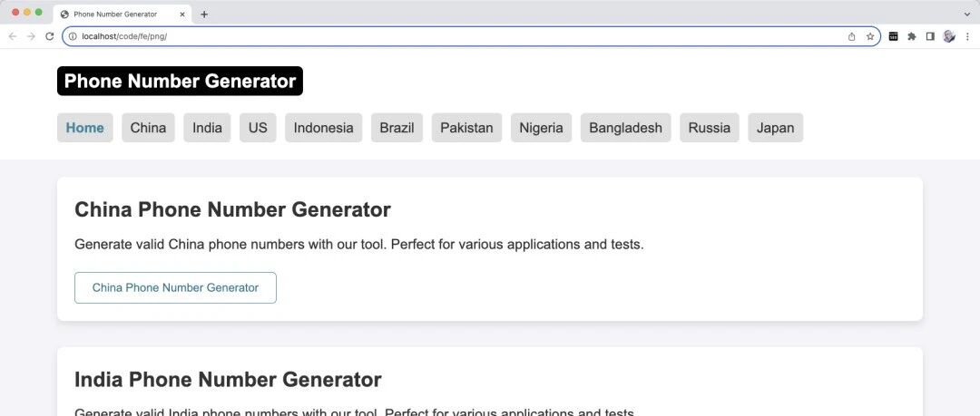This screenshot has width=980, height=416.
Task: Close the Phone Number Generator tab
Action: pyautogui.click(x=182, y=15)
